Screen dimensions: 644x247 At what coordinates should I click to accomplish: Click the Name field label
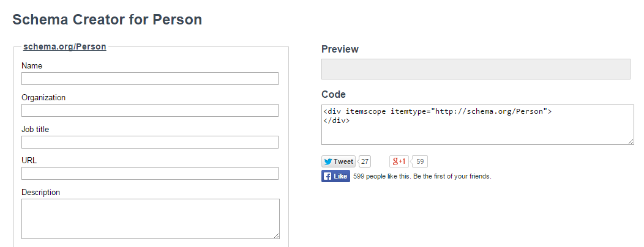[x=32, y=65]
